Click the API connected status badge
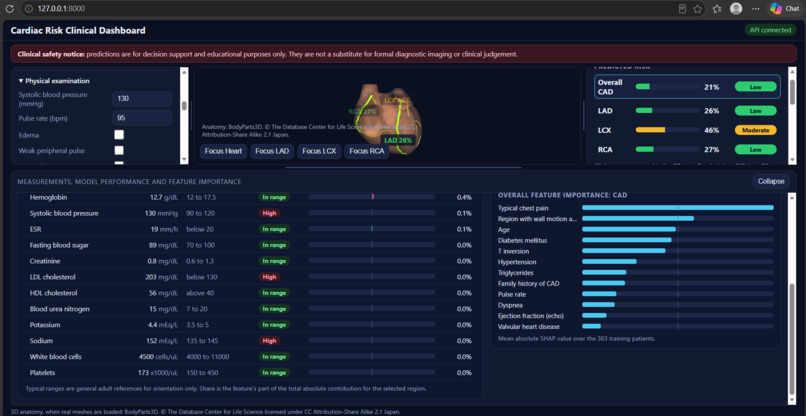 pos(770,30)
